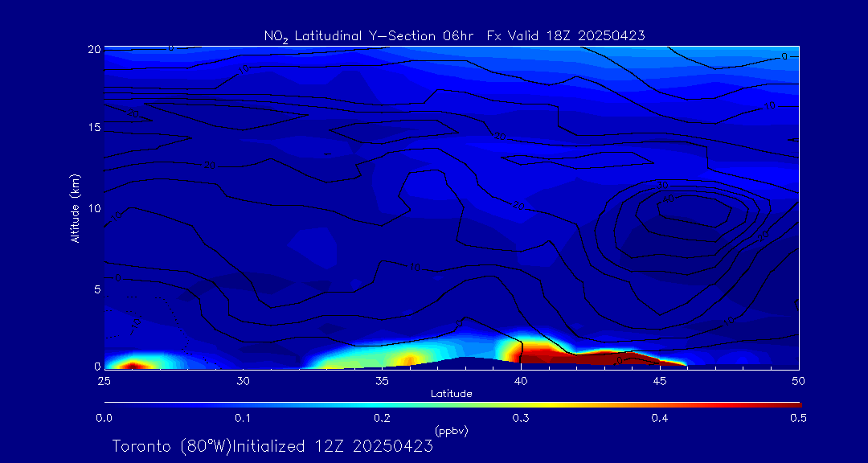Click latitude tick label 40
Image resolution: width=868 pixels, height=463 pixels.
(520, 381)
